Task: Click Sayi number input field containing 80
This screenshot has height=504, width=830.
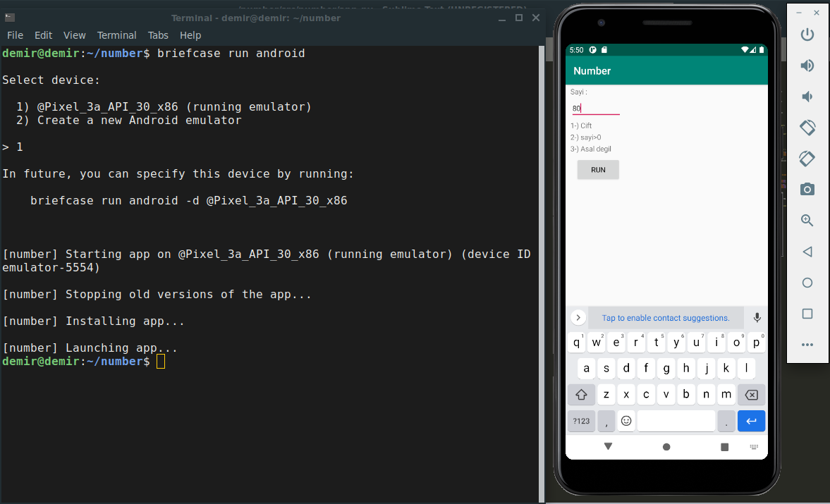Action: pos(595,108)
